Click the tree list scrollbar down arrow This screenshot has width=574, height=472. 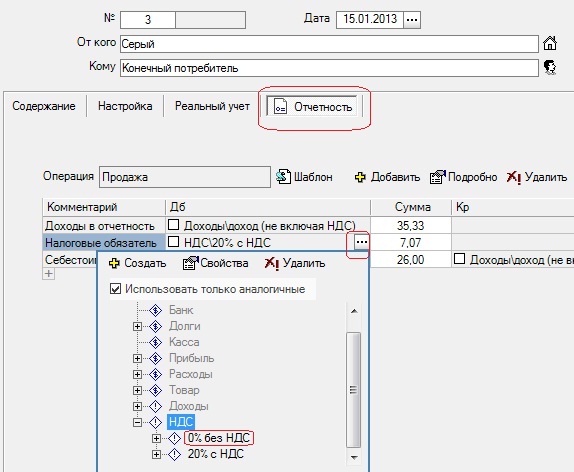(x=354, y=457)
